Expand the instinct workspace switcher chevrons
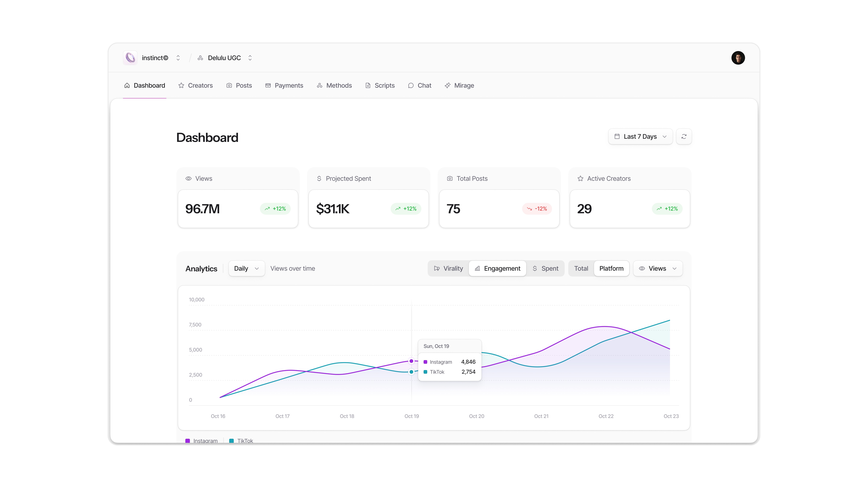Screen dimensions: 868x488 pos(178,58)
